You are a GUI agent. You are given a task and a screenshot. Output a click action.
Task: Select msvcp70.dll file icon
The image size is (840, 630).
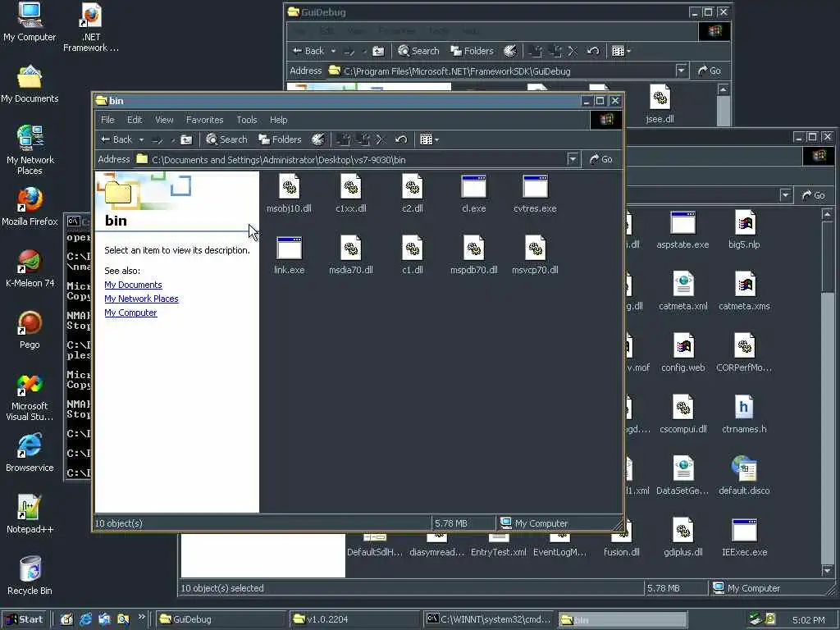click(535, 249)
